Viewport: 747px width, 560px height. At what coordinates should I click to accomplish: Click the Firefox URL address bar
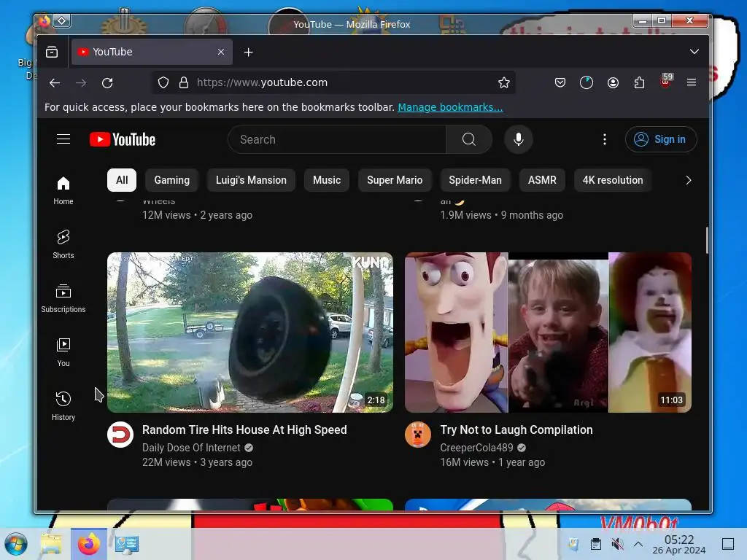[x=333, y=82]
